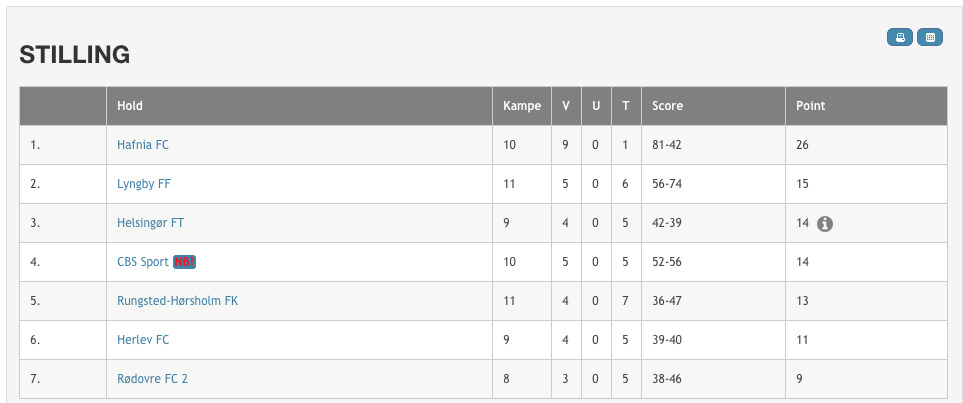
Task: Click the red NB! badge next to CBS Sport
Action: tap(184, 262)
